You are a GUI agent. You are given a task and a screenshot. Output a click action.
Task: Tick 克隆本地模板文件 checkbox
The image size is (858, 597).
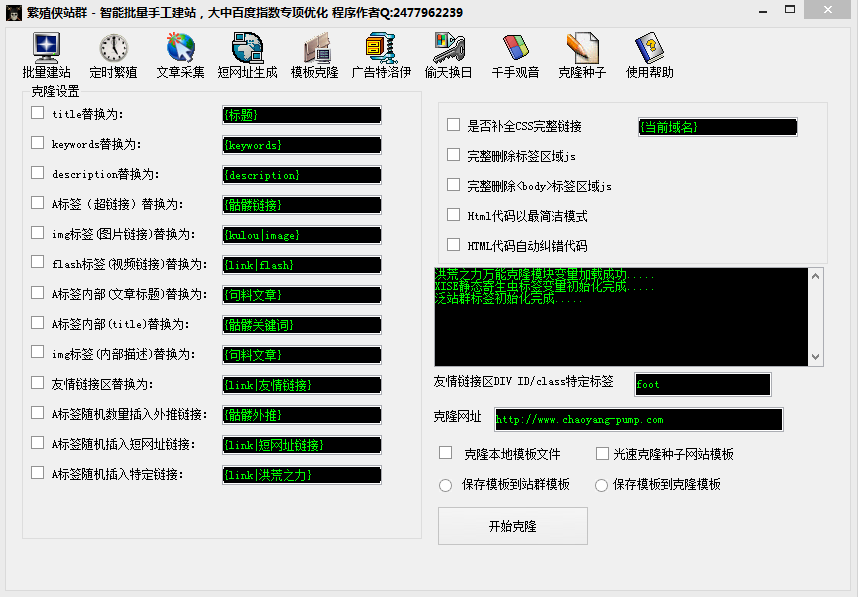click(x=446, y=453)
